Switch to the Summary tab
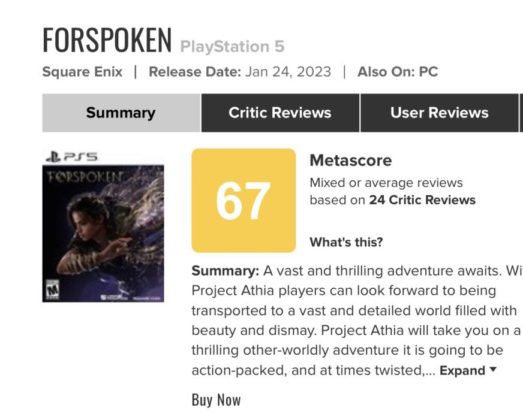This screenshot has width=523, height=420. (121, 113)
